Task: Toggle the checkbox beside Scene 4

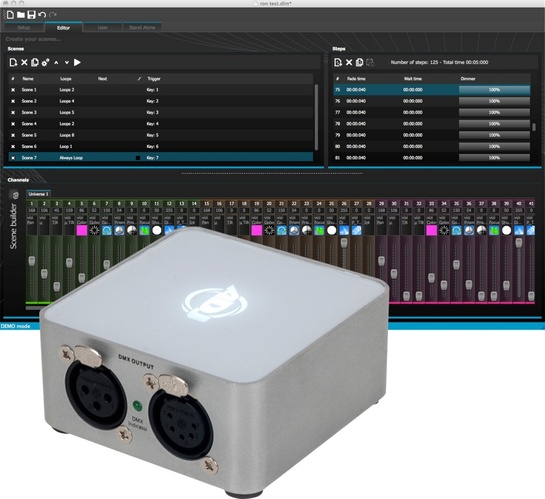Action: point(13,124)
